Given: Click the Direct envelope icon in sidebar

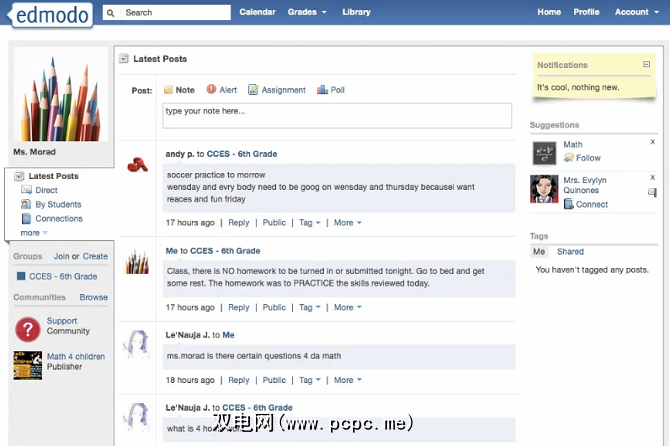Looking at the screenshot, I should pos(26,190).
